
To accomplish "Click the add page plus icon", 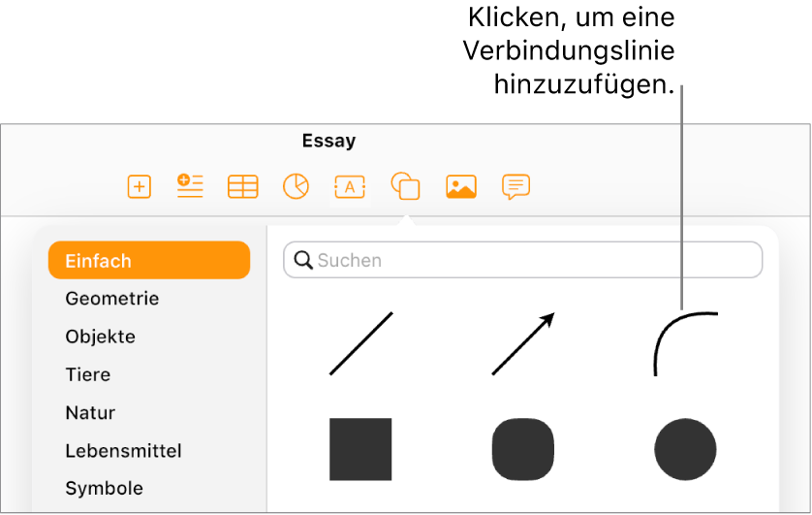I will pyautogui.click(x=140, y=186).
